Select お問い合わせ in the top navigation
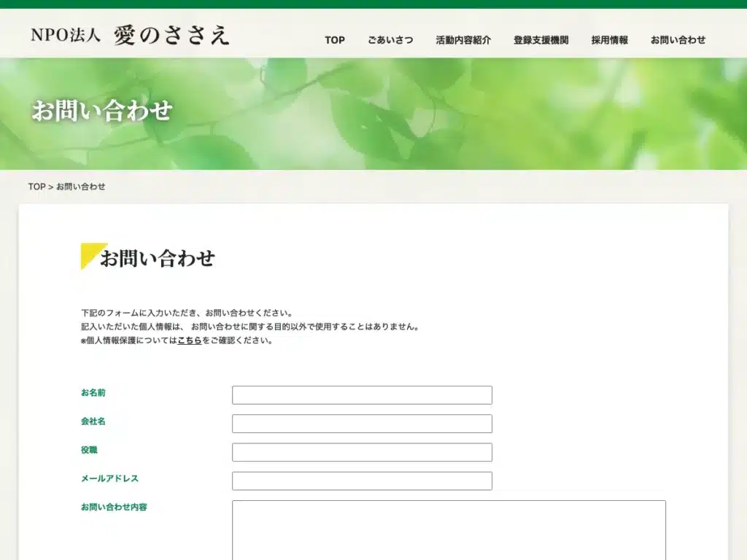 678,40
